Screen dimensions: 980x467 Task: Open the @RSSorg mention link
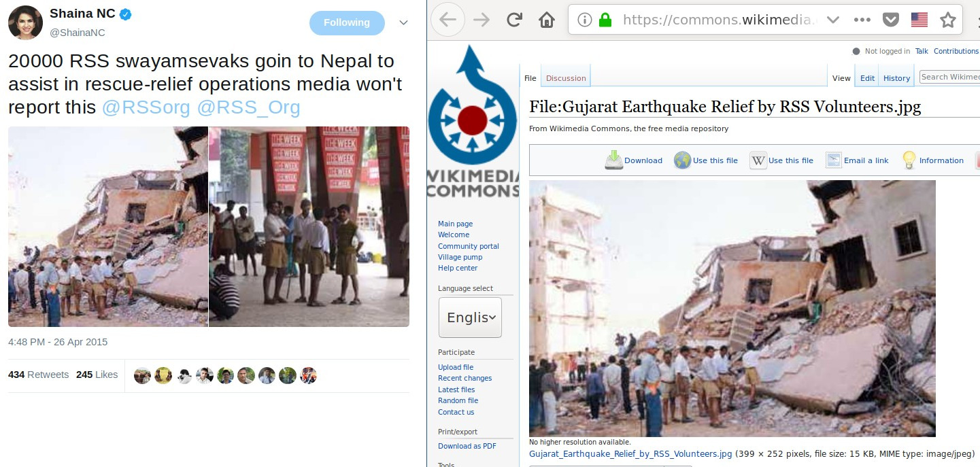click(146, 107)
